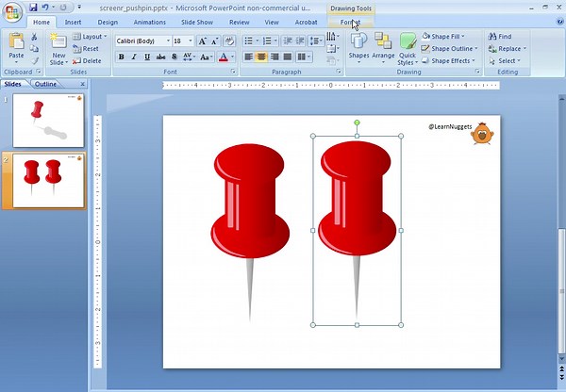Open Font dialog launcher
The width and height of the screenshot is (566, 392).
point(233,72)
